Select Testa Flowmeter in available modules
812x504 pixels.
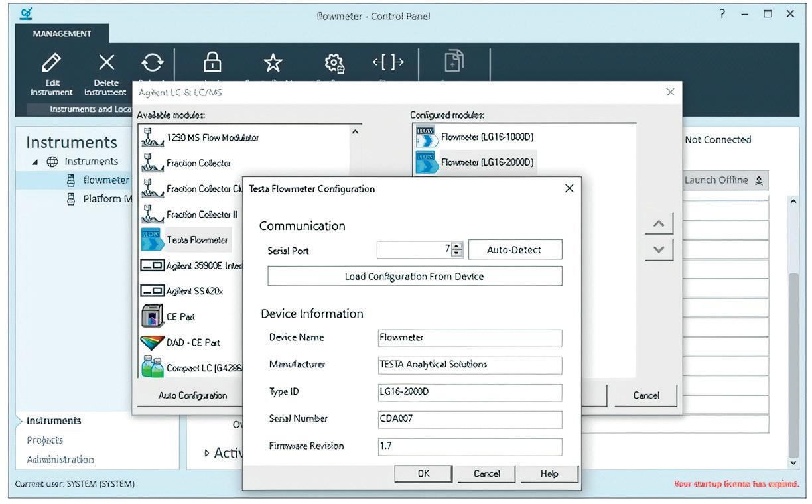[x=186, y=240]
